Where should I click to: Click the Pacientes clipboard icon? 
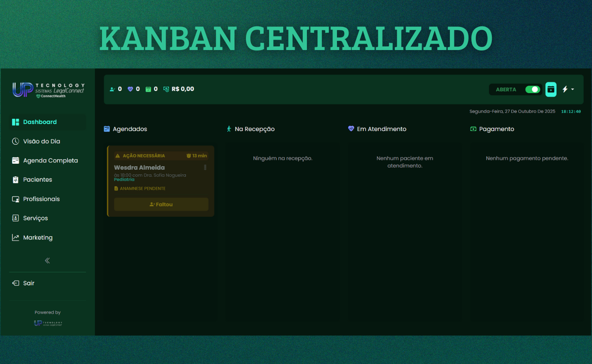(x=15, y=180)
